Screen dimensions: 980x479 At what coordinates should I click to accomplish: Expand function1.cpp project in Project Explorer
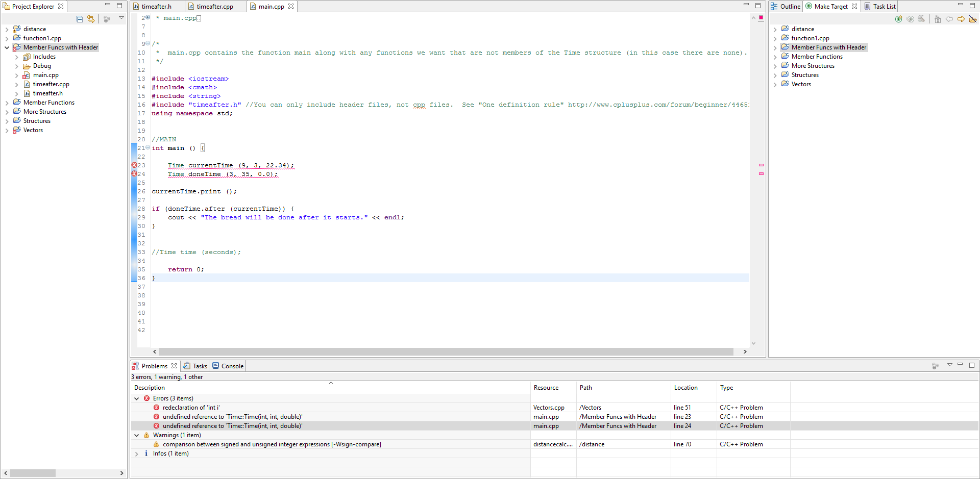pyautogui.click(x=7, y=39)
